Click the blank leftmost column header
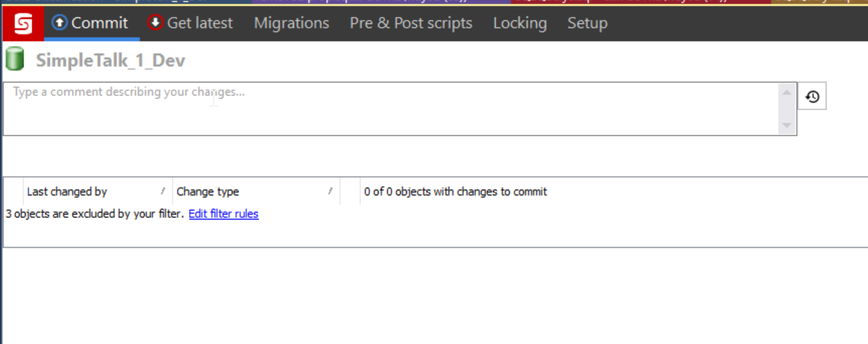 pyautogui.click(x=14, y=191)
